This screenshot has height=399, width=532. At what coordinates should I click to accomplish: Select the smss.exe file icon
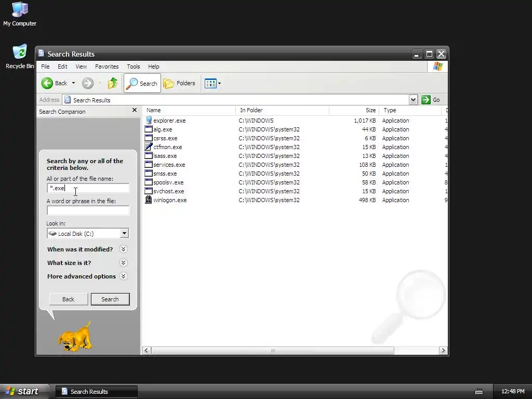(149, 173)
